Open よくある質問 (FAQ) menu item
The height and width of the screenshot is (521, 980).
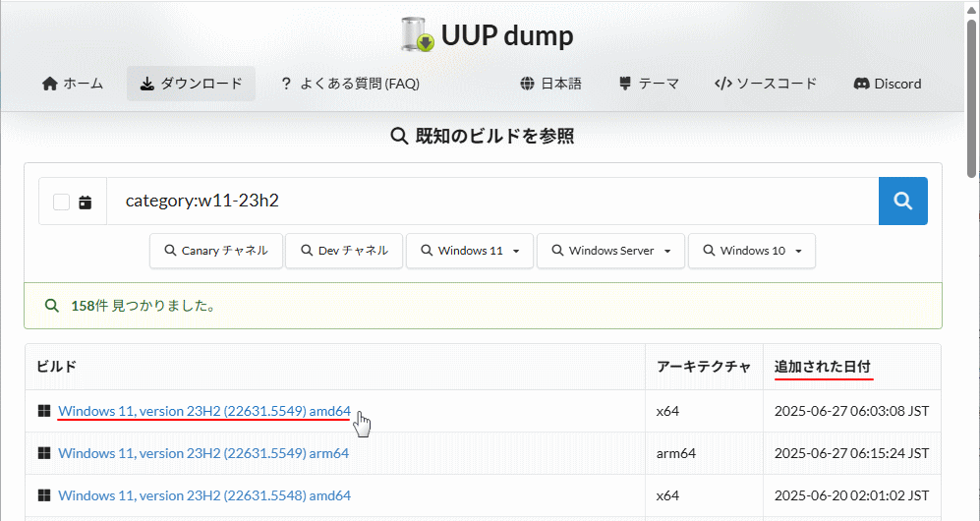pyautogui.click(x=350, y=84)
